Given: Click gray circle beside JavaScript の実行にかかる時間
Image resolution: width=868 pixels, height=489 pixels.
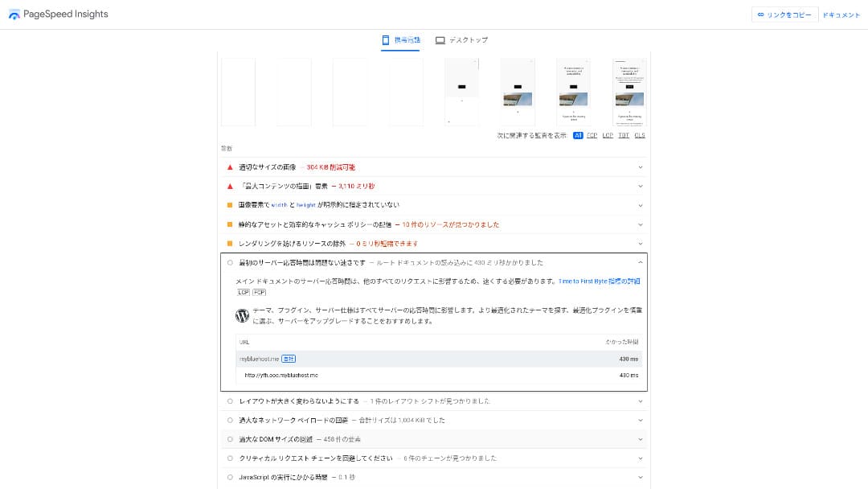Looking at the screenshot, I should coord(230,478).
